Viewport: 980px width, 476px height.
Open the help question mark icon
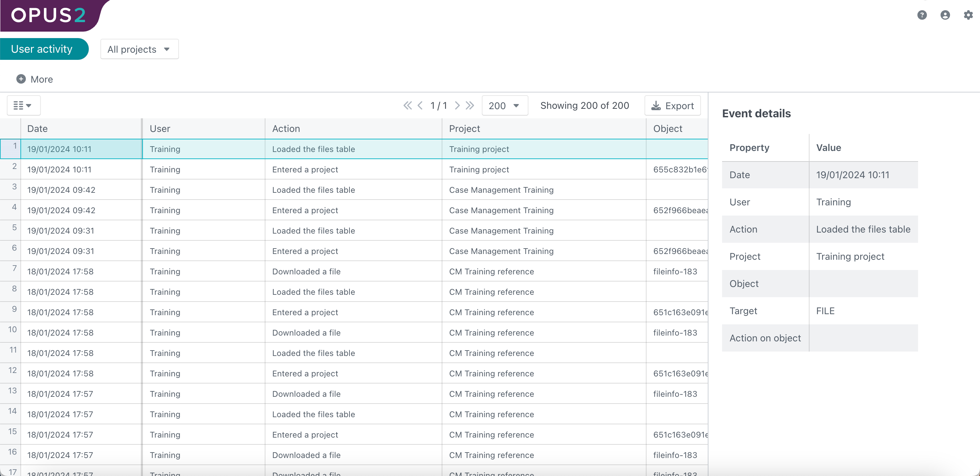point(922,15)
